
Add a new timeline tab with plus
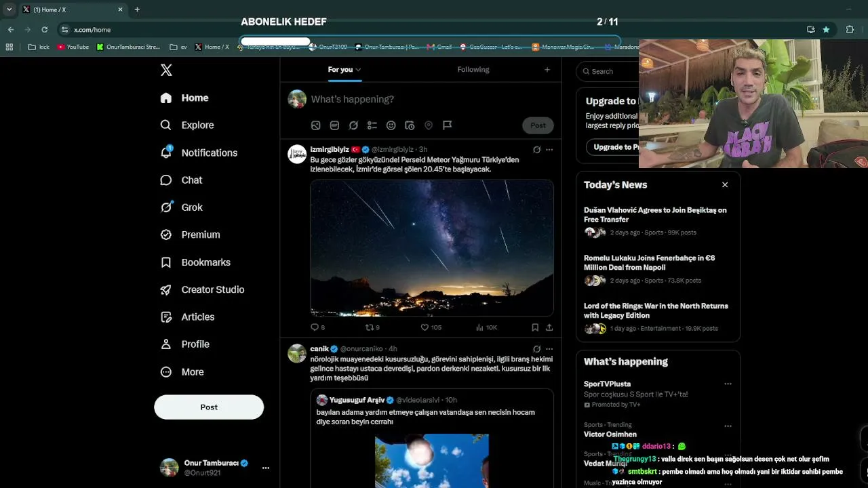[547, 70]
